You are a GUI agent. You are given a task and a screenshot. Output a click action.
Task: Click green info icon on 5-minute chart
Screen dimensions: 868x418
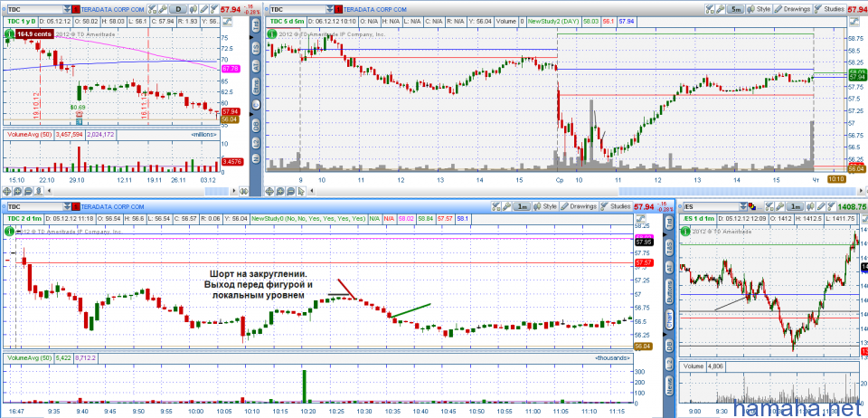pyautogui.click(x=271, y=33)
